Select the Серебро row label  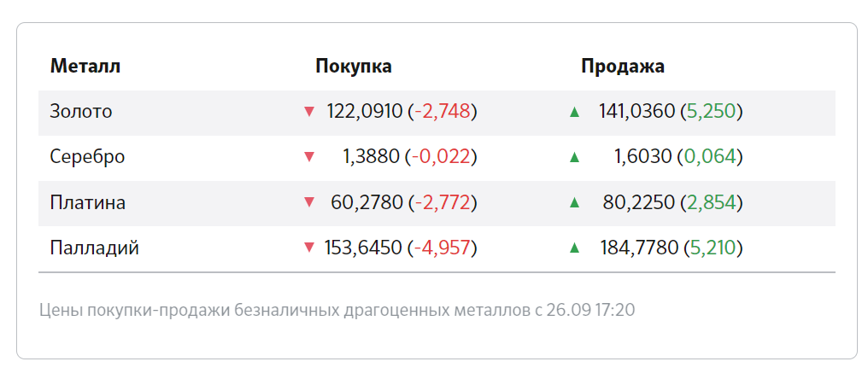point(88,157)
